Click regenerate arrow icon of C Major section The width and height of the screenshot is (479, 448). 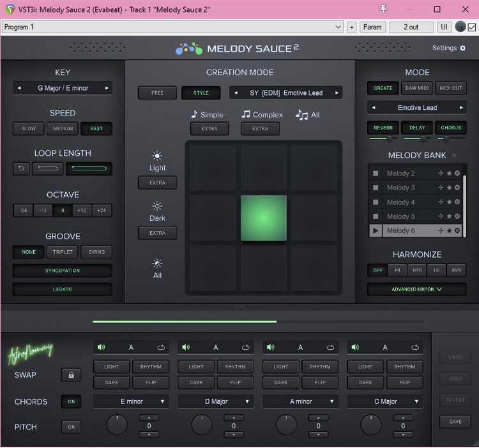pos(415,347)
